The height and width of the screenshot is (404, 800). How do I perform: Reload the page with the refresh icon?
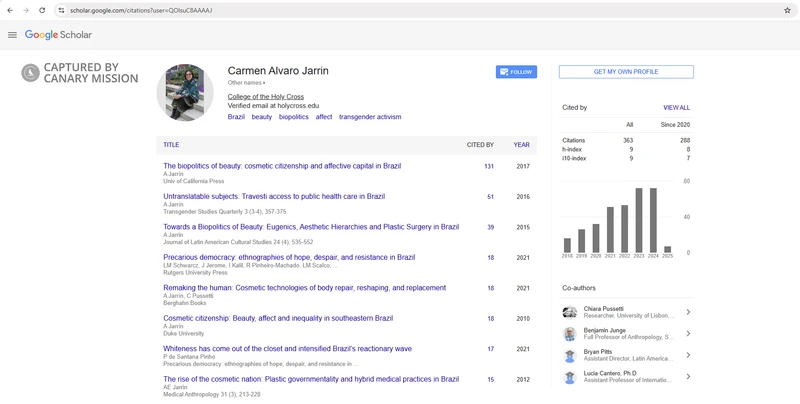42,10
